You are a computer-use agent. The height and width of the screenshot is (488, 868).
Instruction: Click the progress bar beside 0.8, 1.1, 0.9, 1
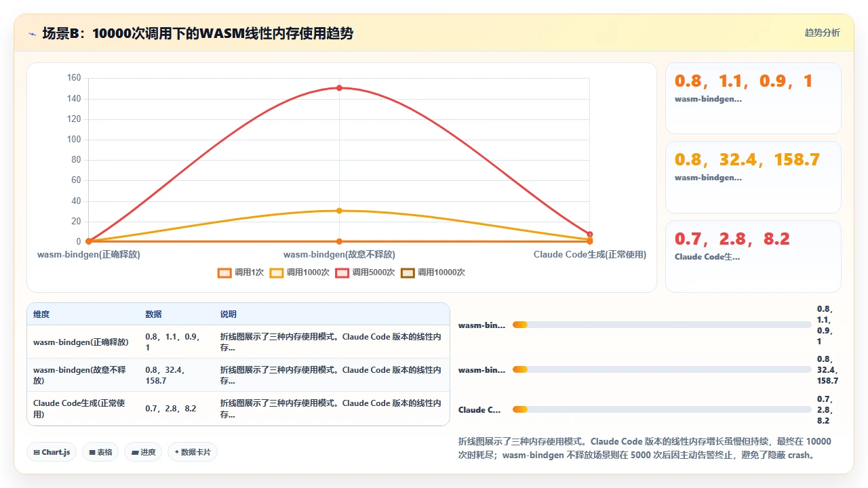coord(662,325)
